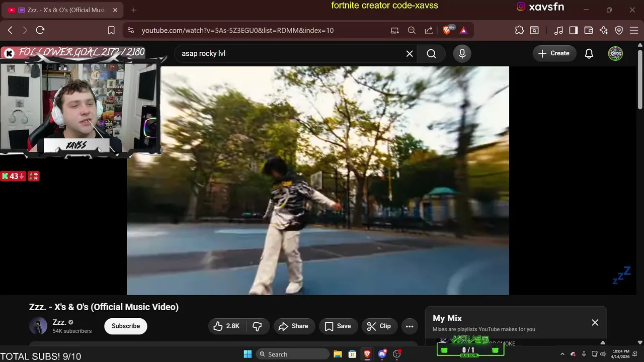
Task: Save the video to a playlist
Action: (x=338, y=326)
